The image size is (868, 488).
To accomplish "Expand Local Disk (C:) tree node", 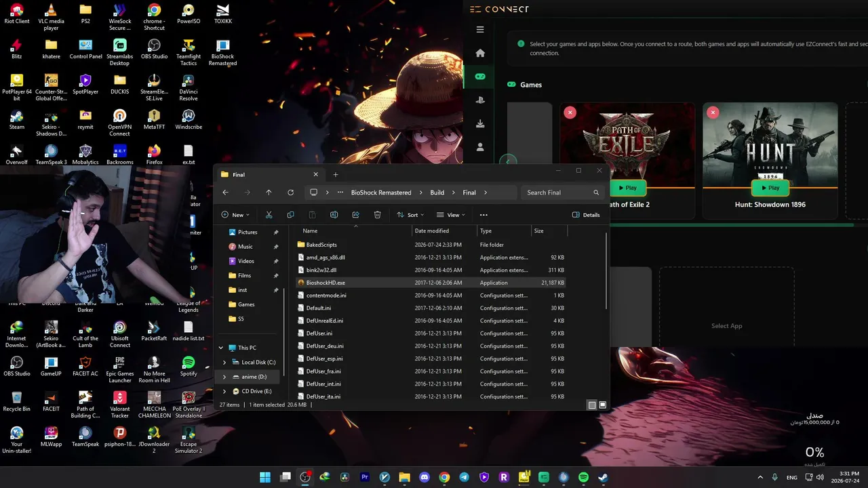I will coord(224,363).
